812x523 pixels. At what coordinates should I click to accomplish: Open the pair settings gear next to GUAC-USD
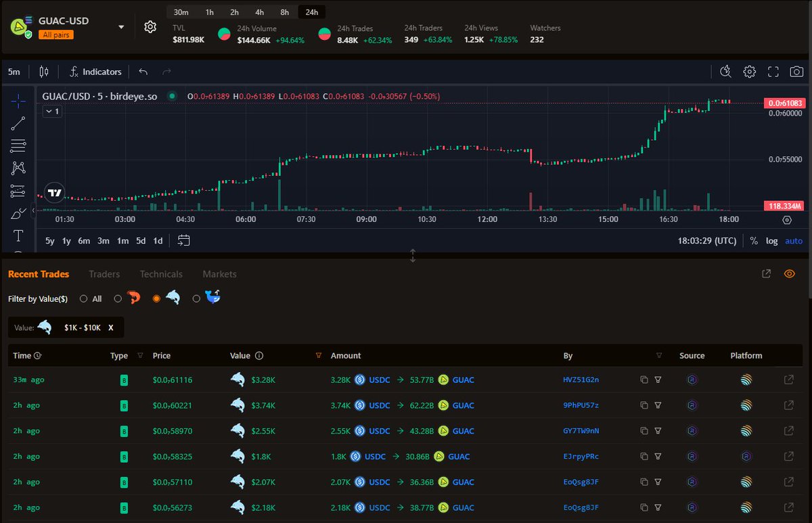pyautogui.click(x=150, y=27)
